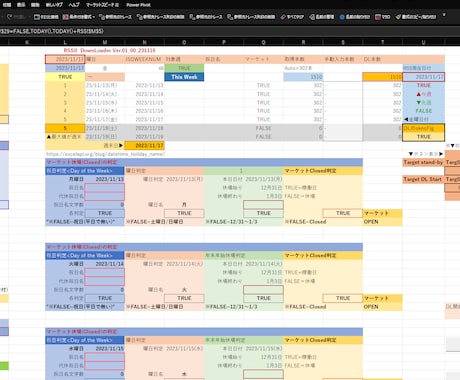This screenshot has height=380, width=460.
Task: Select the 書式のコピー format painter brush icon
Action: [x=398, y=17]
